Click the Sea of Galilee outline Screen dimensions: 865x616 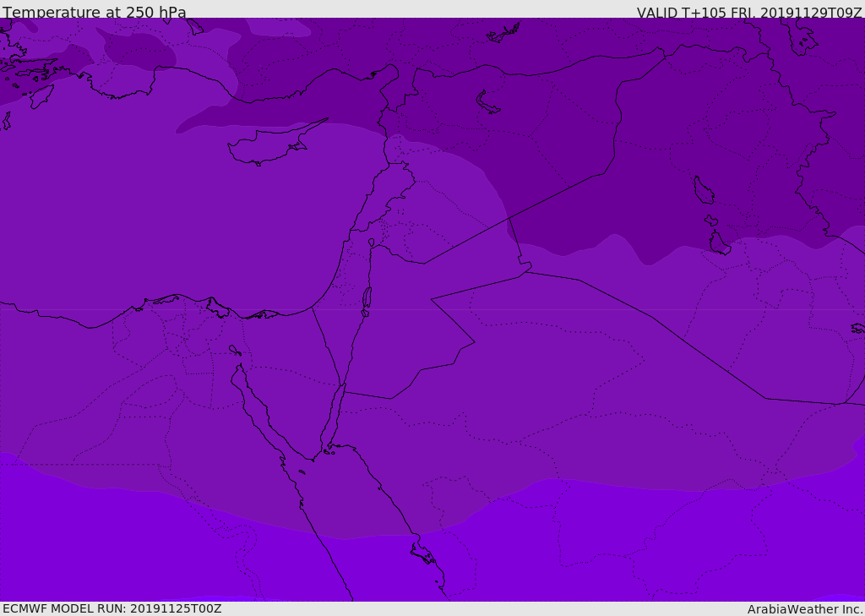(x=372, y=243)
